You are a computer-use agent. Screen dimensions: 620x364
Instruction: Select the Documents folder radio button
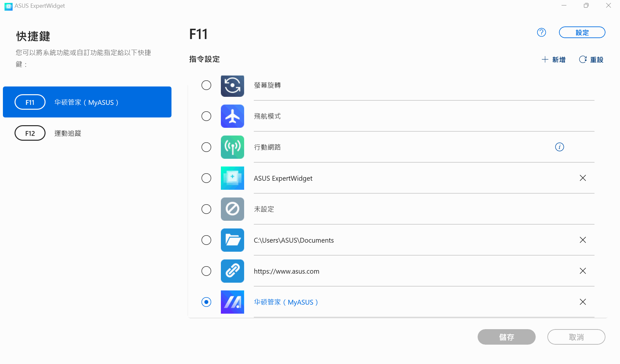click(x=206, y=240)
